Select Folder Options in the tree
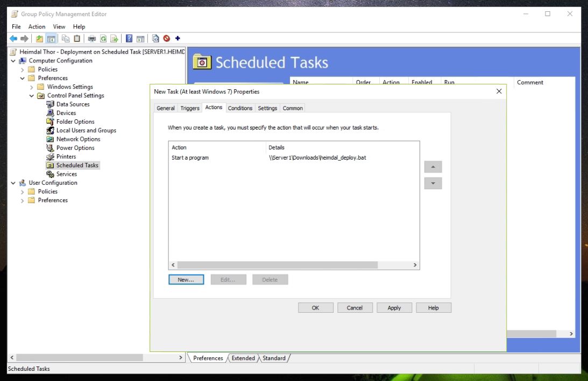Viewport: 588px width, 381px height. [x=75, y=121]
